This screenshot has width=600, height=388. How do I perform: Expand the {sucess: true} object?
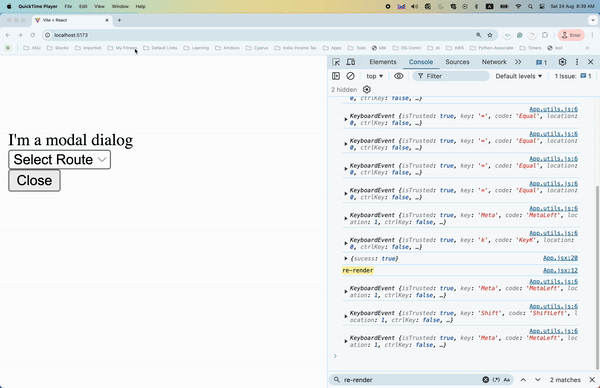346,259
